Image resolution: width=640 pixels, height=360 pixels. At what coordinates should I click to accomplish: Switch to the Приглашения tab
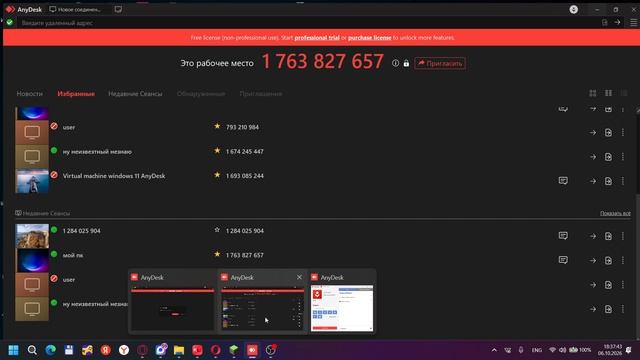tap(261, 94)
